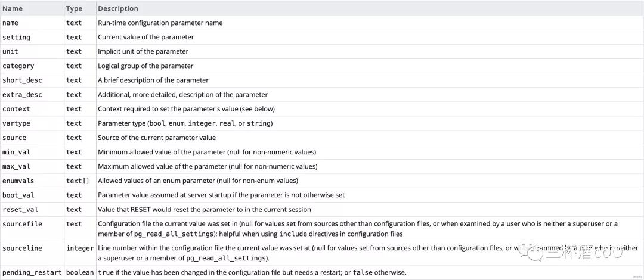Click the short_desc name cell

pyautogui.click(x=22, y=80)
